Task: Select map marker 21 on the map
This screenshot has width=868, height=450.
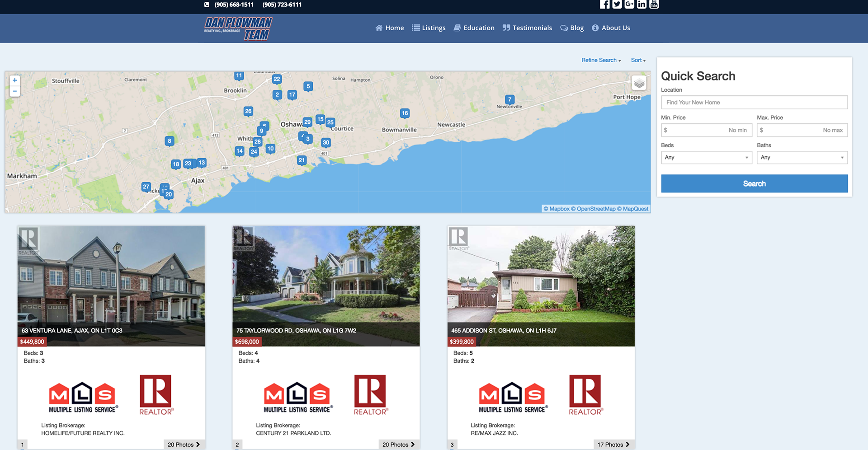Action: (302, 160)
